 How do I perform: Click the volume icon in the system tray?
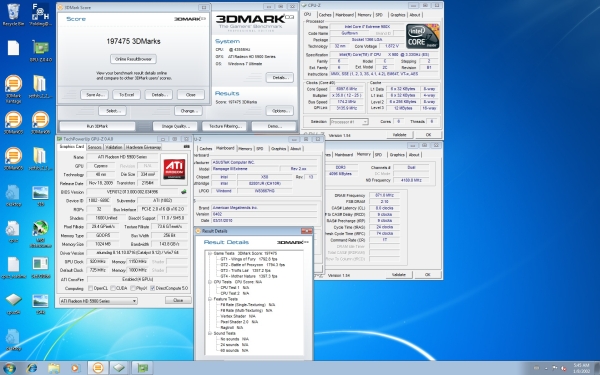point(563,368)
